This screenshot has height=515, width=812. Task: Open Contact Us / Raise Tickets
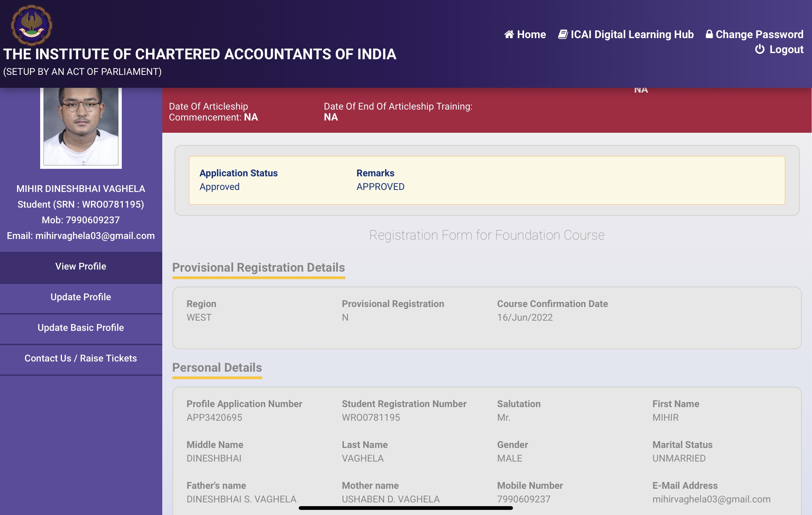[x=81, y=358]
